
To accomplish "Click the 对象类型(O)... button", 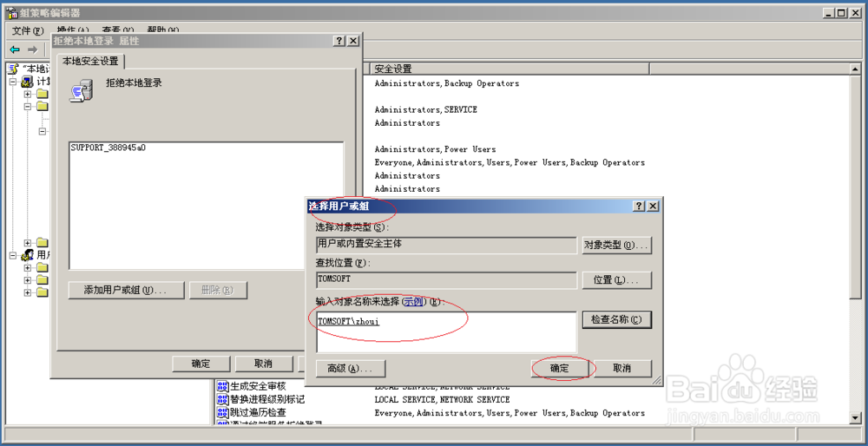I will tap(616, 246).
